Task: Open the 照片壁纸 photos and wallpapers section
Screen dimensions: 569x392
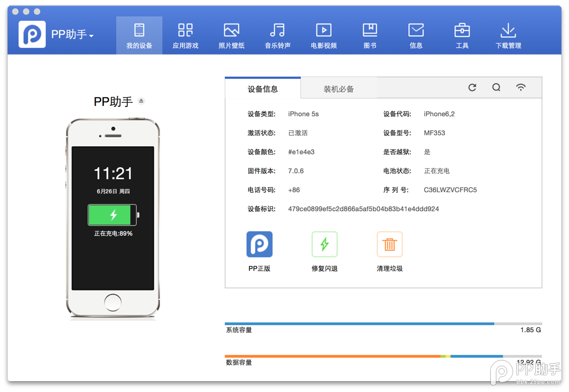Action: point(231,36)
